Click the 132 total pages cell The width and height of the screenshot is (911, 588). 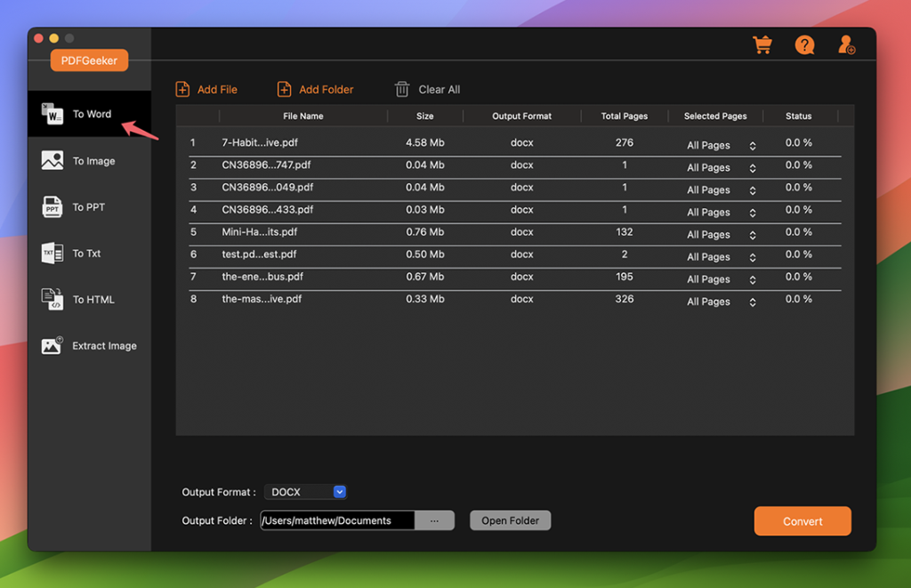[624, 232]
